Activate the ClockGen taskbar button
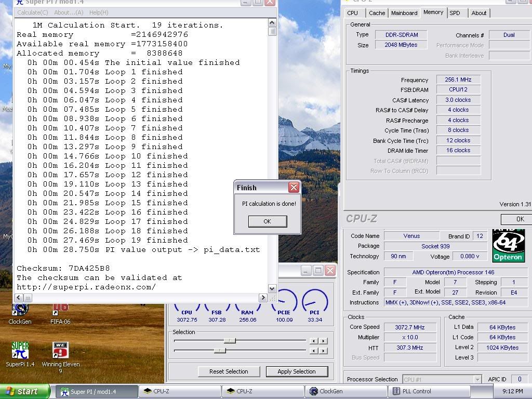Screen dimensions: 532x399 (345, 392)
